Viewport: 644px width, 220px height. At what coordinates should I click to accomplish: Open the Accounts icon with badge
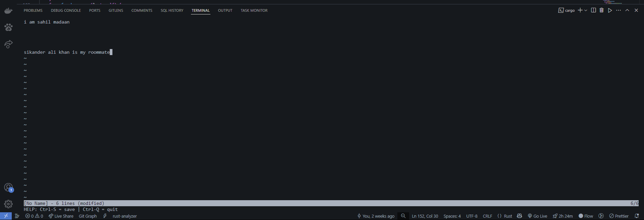(8, 187)
